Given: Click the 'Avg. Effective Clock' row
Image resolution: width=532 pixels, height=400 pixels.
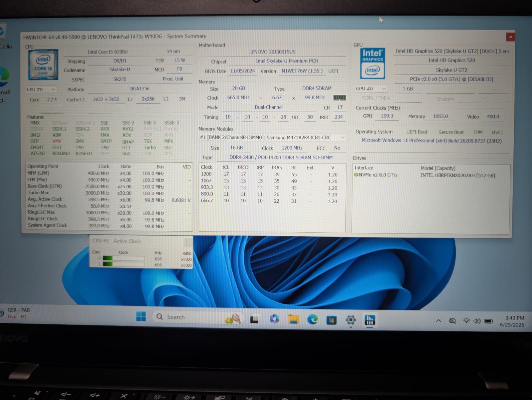Looking at the screenshot, I should (109, 206).
